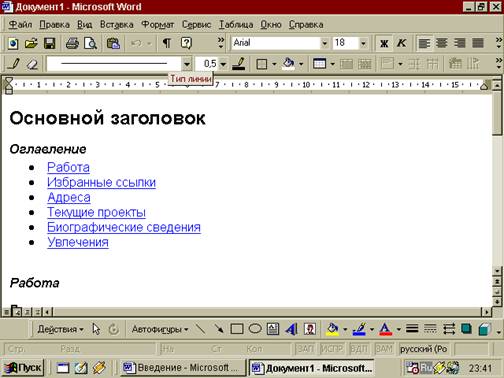This screenshot has height=378, width=504.
Task: Toggle the paragraph marks ¶ button
Action: (x=166, y=43)
